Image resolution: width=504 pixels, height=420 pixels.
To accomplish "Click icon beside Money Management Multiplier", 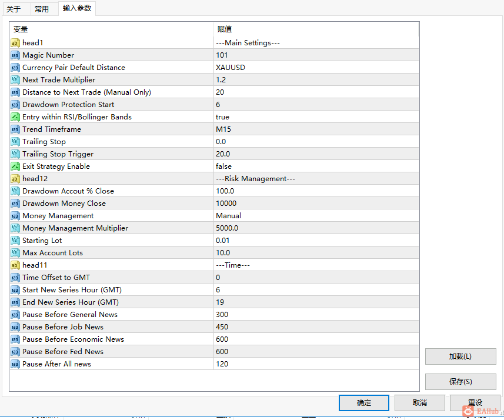I will [15, 228].
